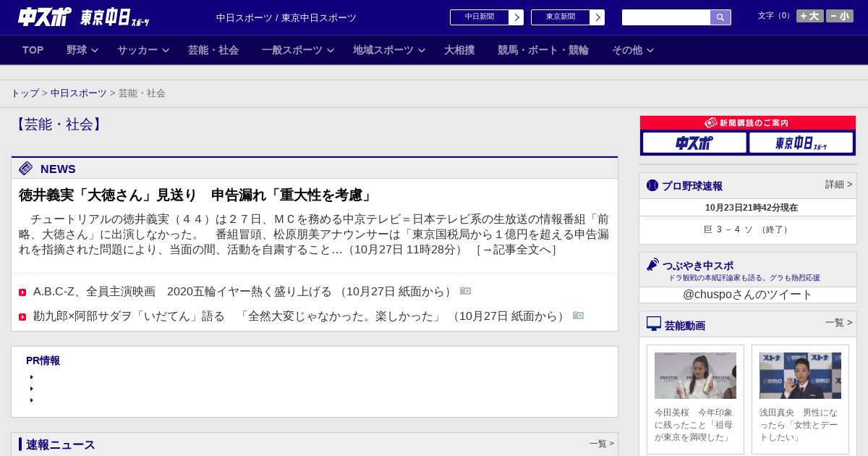Image resolution: width=868 pixels, height=456 pixels.
Task: Open 大相撲 navigation item
Action: (459, 50)
